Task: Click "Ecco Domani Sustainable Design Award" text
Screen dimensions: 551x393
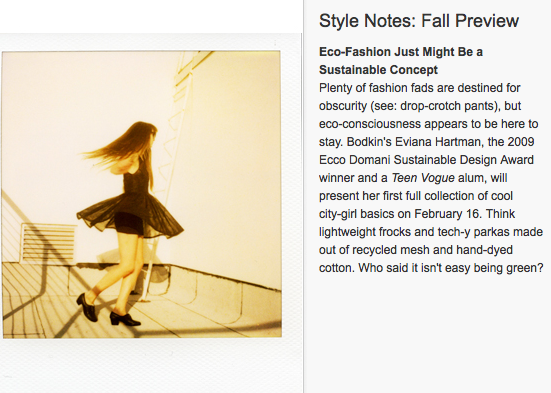Action: [426, 160]
